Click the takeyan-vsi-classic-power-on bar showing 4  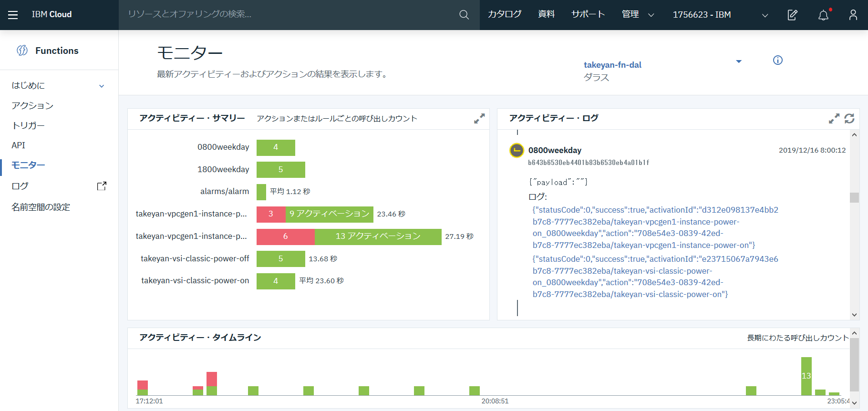[x=276, y=281]
